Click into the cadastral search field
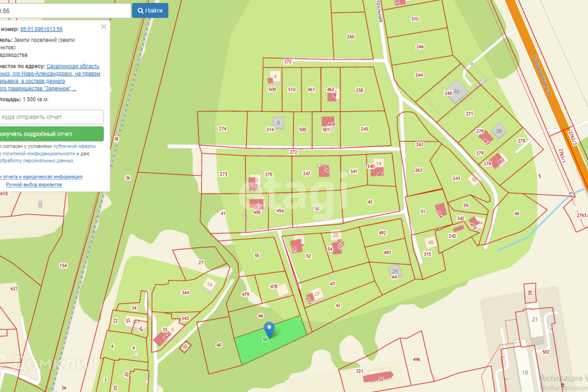 tap(64, 10)
